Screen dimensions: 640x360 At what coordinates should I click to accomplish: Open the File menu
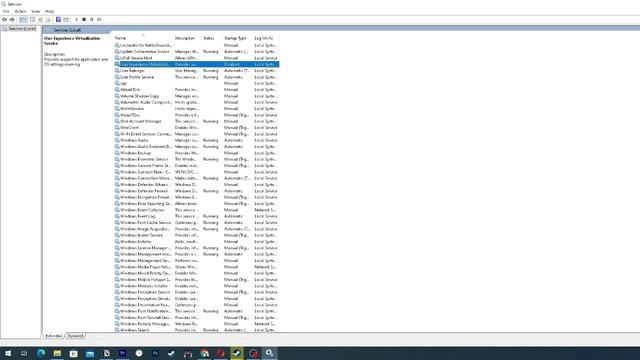[6, 11]
